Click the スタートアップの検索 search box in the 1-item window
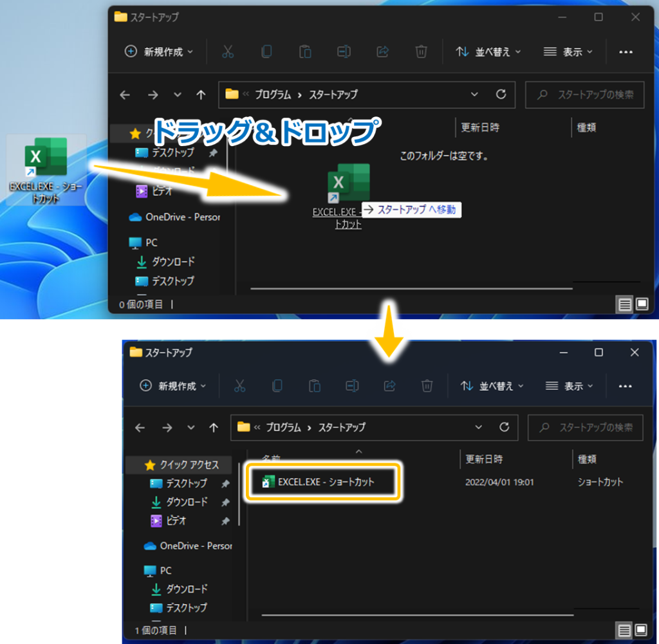Image resolution: width=659 pixels, height=644 pixels. pos(586,427)
